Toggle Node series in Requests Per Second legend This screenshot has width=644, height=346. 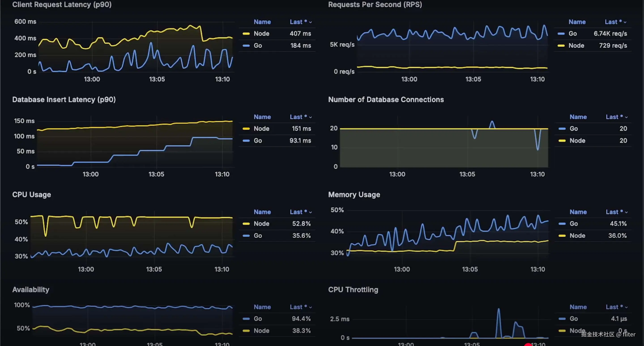pyautogui.click(x=576, y=46)
